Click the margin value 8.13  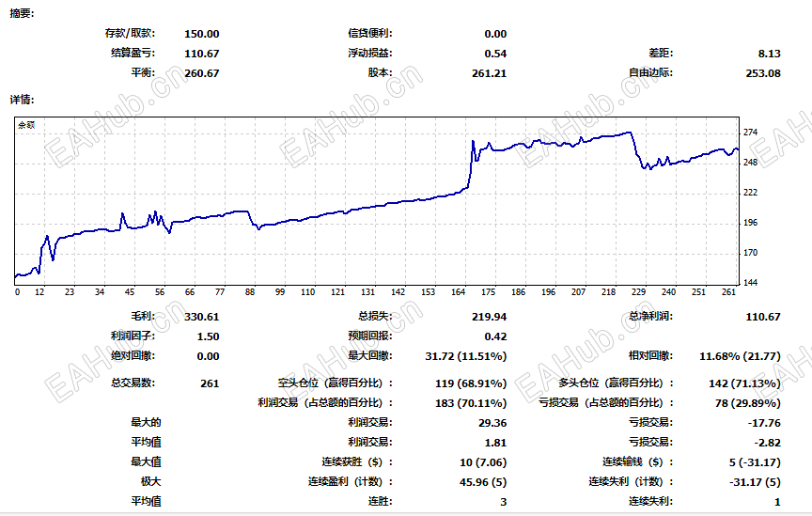pyautogui.click(x=769, y=54)
